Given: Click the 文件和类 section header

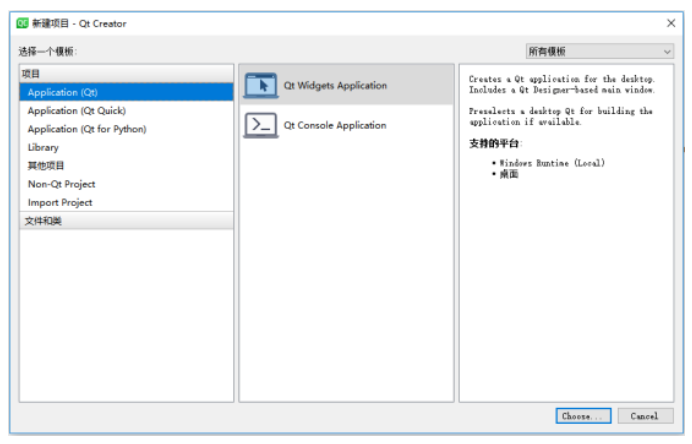Looking at the screenshot, I should click(x=126, y=221).
